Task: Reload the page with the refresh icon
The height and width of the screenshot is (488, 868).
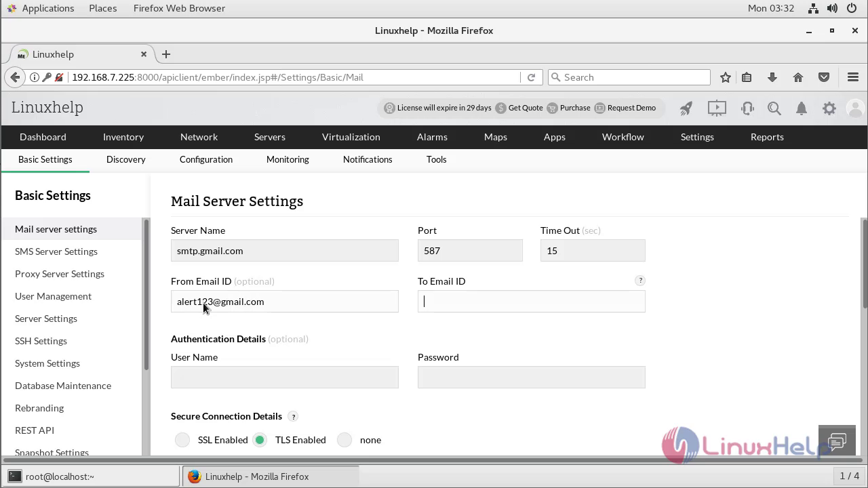Action: click(531, 77)
